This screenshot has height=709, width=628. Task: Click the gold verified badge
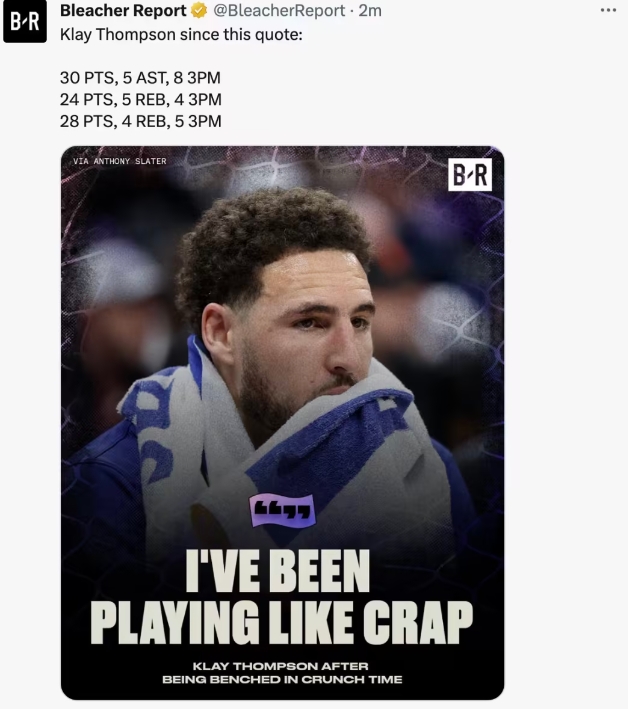[199, 11]
